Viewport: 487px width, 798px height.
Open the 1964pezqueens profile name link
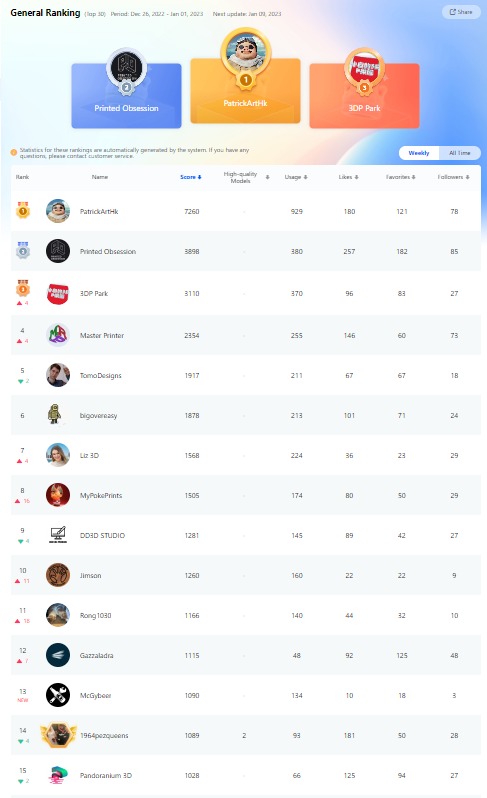pos(104,735)
